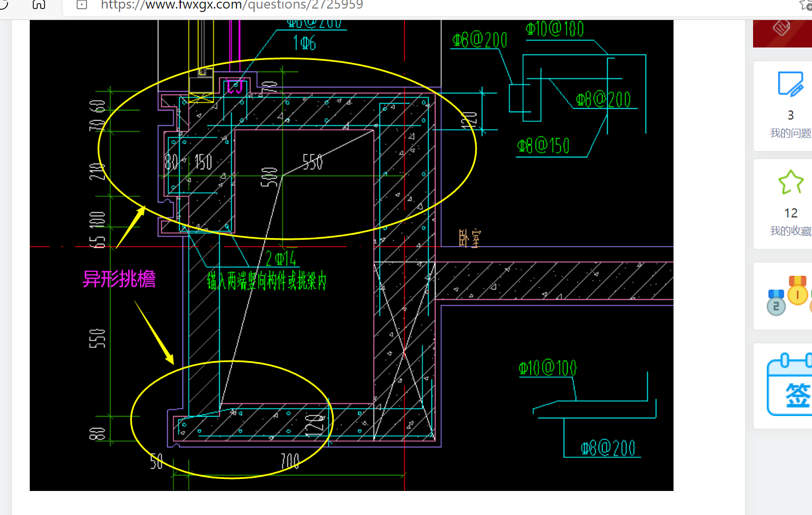Screen dimensions: 812x515
Task: Click the magenta 异形挑檐 label in drawing
Action: point(119,279)
